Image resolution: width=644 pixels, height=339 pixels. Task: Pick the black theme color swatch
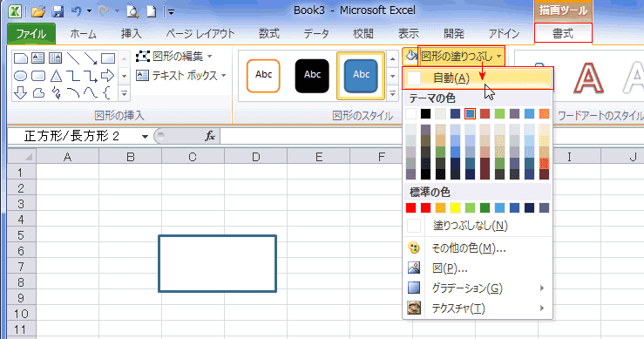tap(425, 114)
